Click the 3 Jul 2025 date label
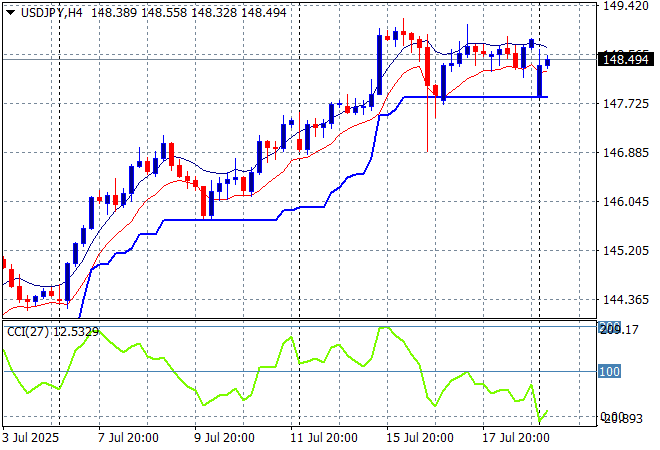The image size is (660, 450). (x=32, y=438)
